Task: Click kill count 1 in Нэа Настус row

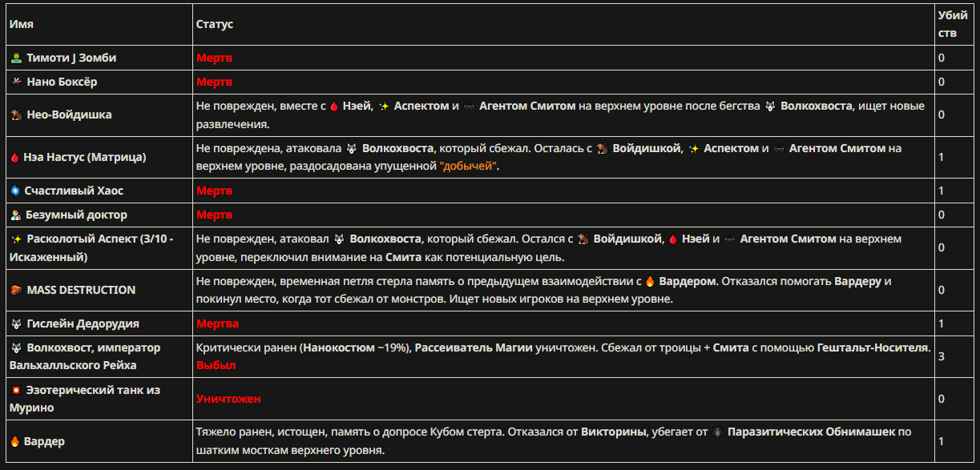Action: [x=942, y=158]
